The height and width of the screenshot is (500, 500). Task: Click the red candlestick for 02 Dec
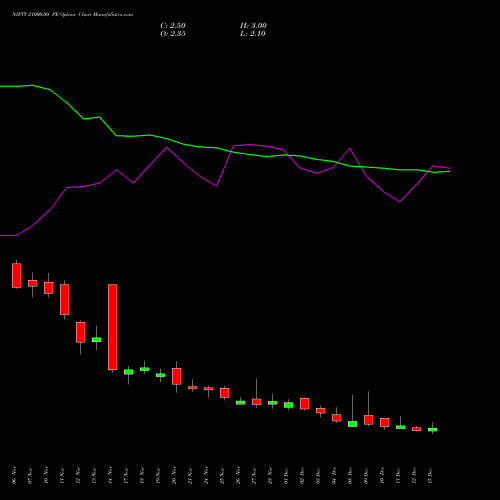tap(305, 403)
